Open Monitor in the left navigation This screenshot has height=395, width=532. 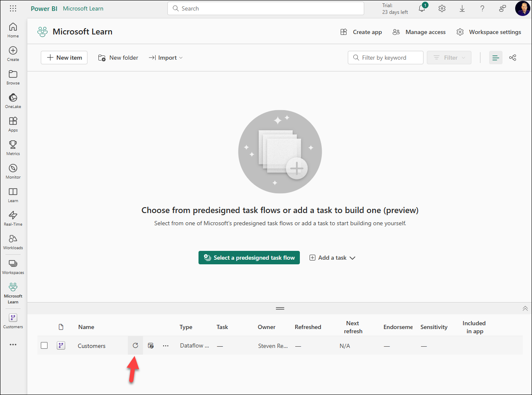point(13,171)
